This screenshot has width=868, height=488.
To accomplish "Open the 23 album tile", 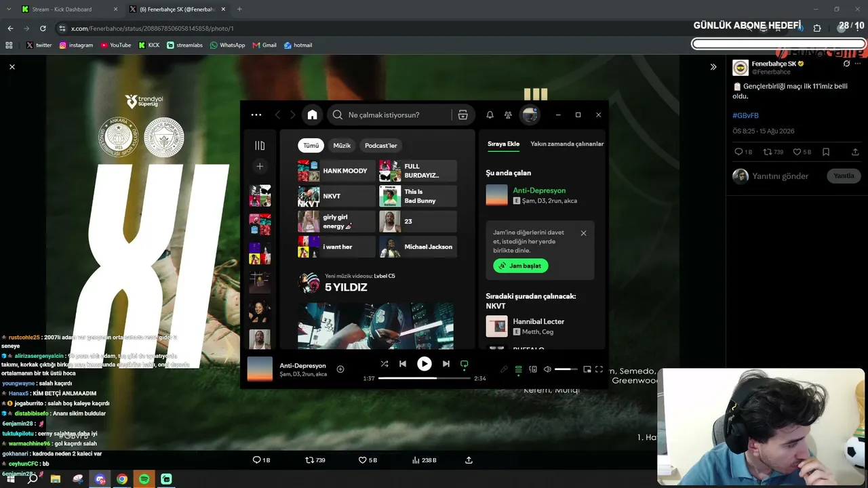I will coord(418,222).
